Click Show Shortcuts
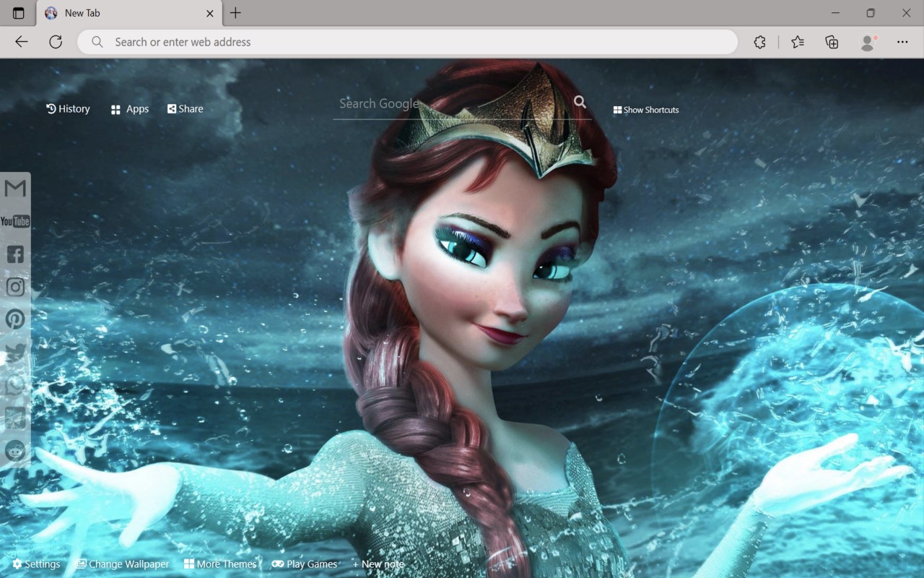The height and width of the screenshot is (578, 924). pos(646,110)
